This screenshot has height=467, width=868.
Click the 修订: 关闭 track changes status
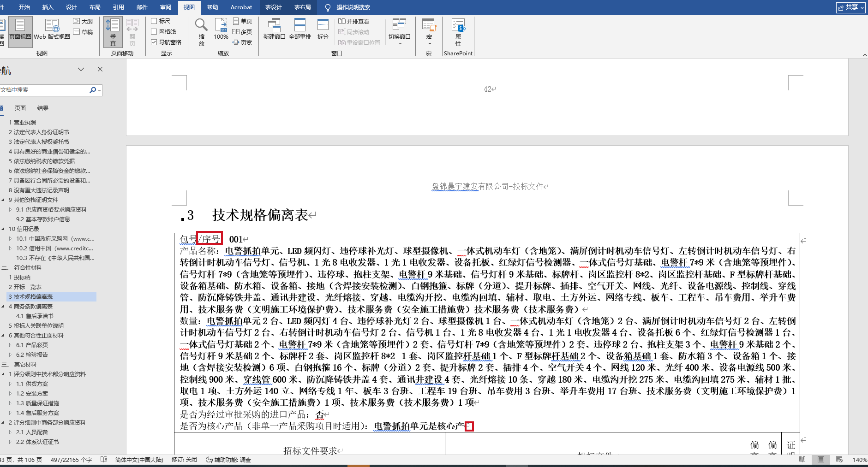(184, 460)
